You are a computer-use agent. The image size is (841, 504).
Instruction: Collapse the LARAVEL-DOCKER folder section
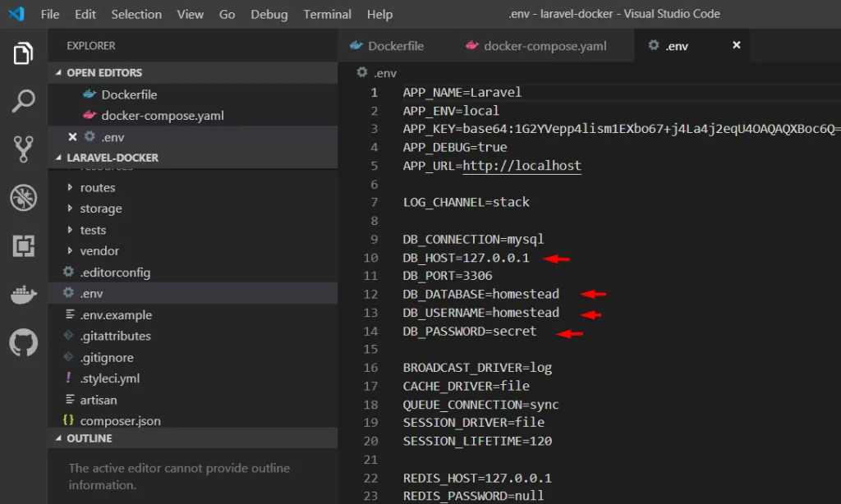point(58,158)
